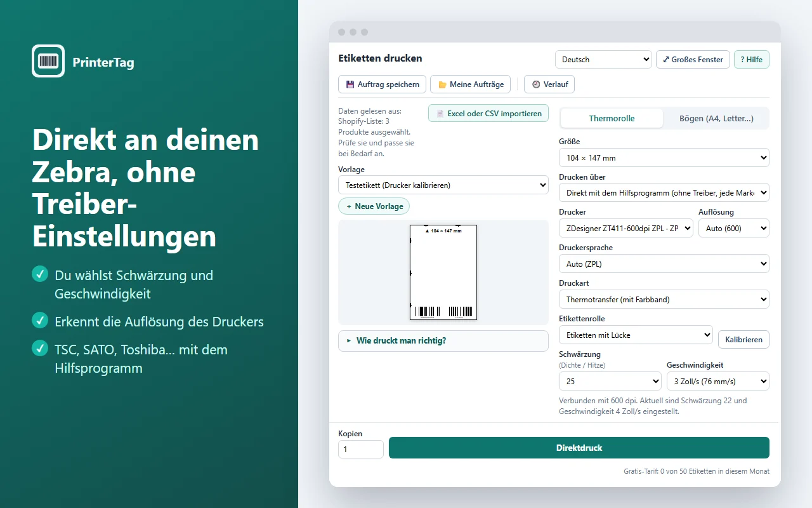Open the Schwärzung value 25 dropdown
This screenshot has height=508, width=812.
tap(610, 381)
